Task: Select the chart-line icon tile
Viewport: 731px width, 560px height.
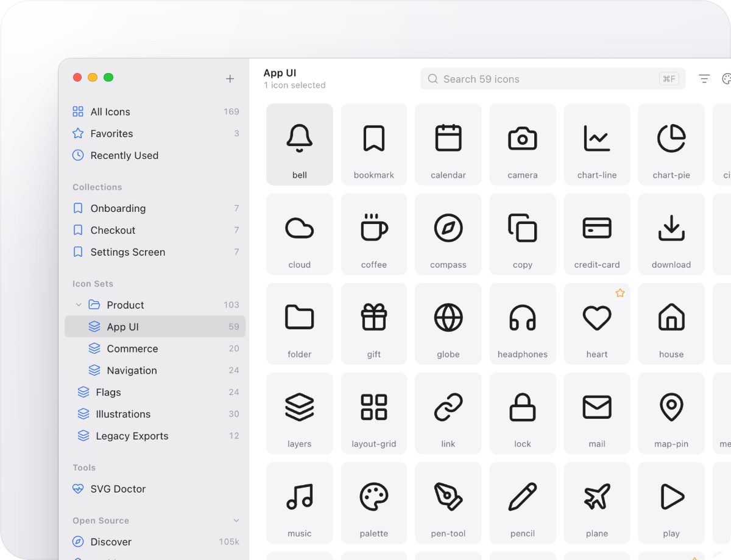Action: tap(597, 144)
